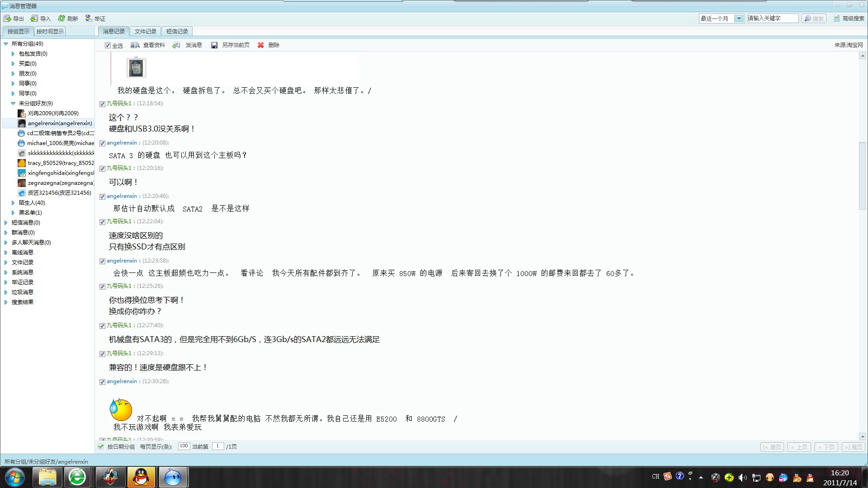Open Windows Start button
Viewport: 868px width, 488px height.
(14, 478)
